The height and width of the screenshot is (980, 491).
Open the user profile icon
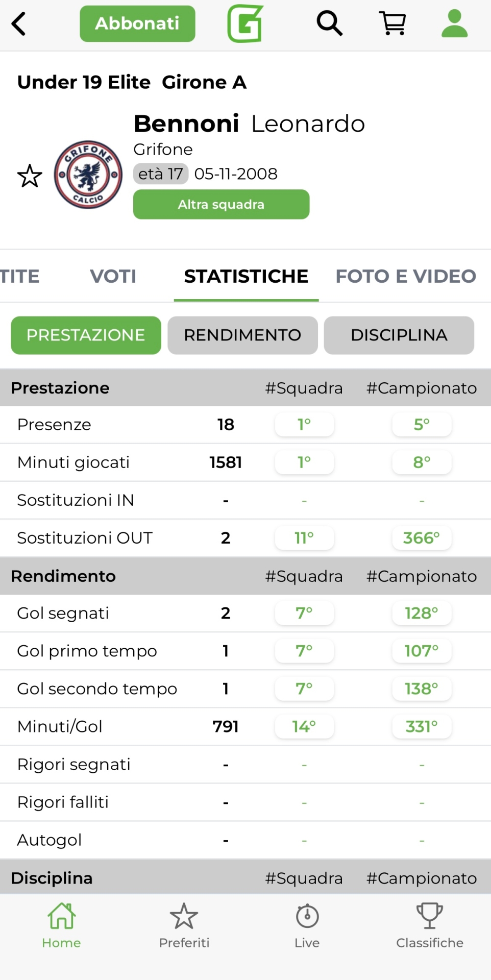tap(454, 23)
